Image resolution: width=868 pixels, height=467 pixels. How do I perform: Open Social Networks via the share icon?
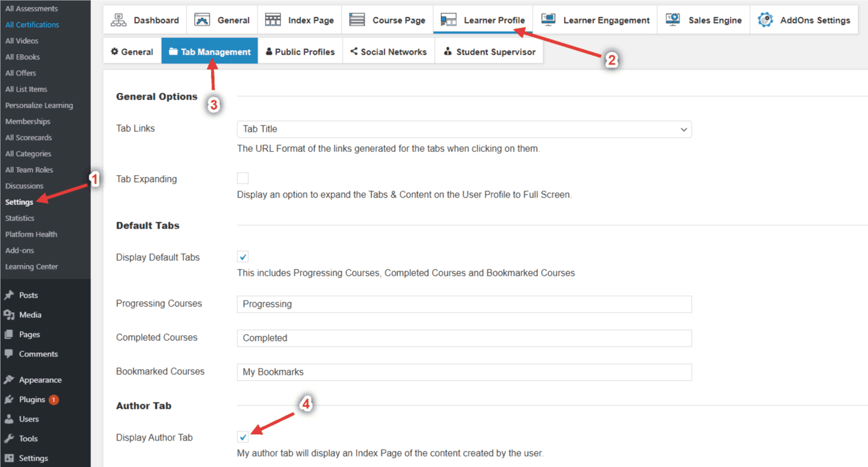click(356, 51)
